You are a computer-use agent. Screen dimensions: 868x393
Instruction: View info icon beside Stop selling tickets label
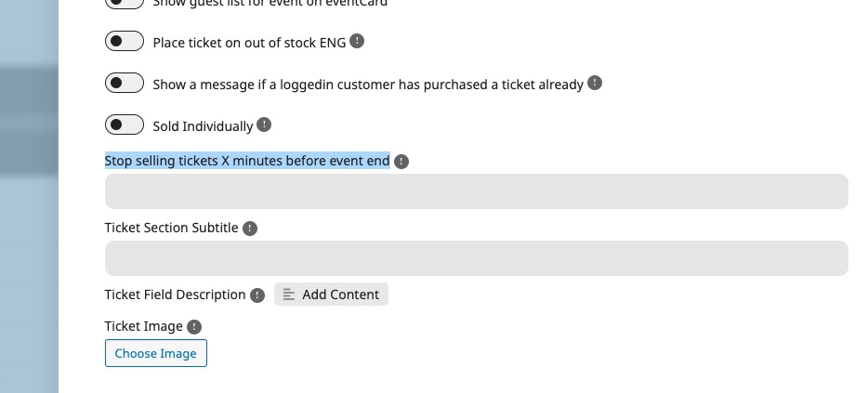pos(401,162)
